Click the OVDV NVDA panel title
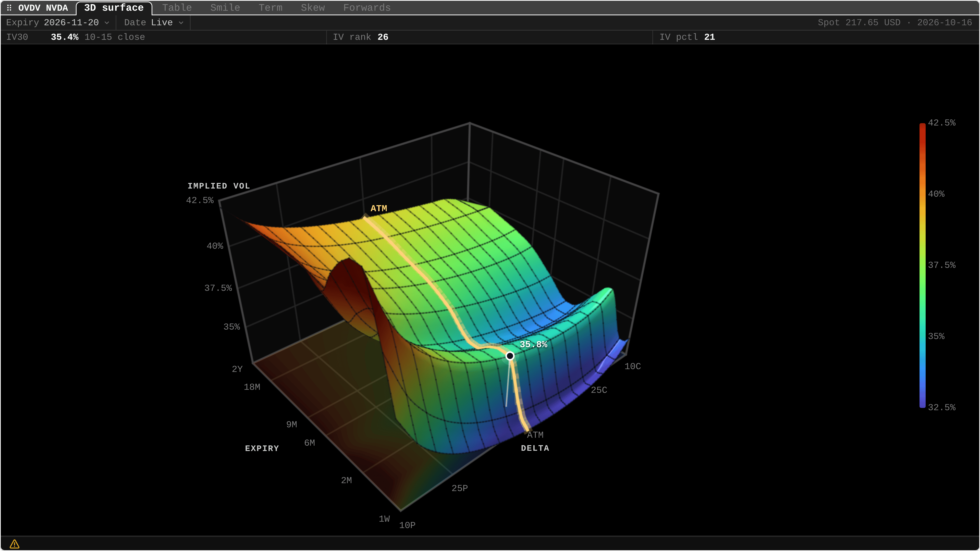 coord(43,8)
